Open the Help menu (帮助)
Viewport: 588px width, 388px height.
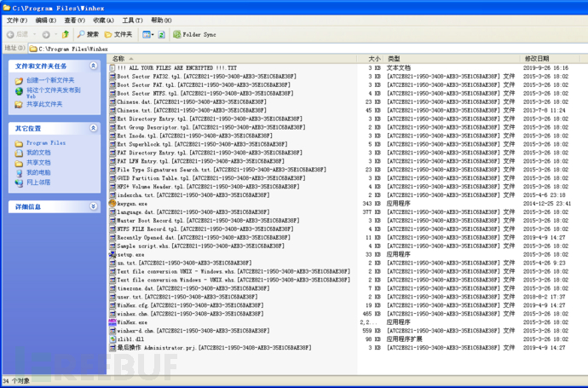pos(161,20)
